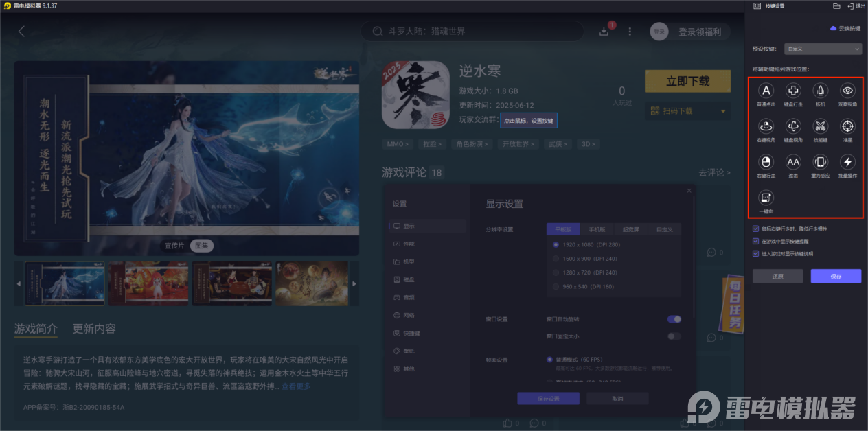868x431 pixels.
Task: Select the 技能键 skill key mapping icon
Action: click(820, 126)
